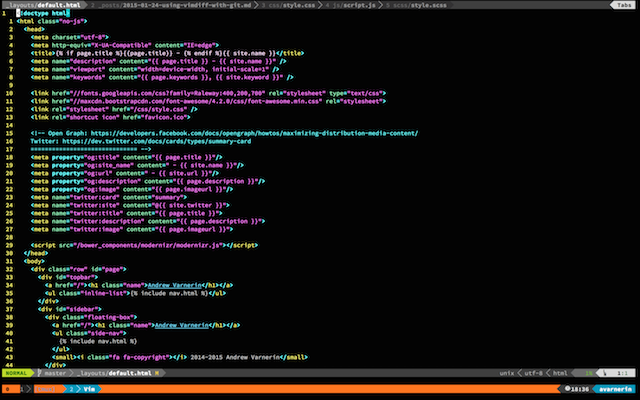The width and height of the screenshot is (640, 400).
Task: Click the NORMAL mode indicator
Action: (x=16, y=373)
